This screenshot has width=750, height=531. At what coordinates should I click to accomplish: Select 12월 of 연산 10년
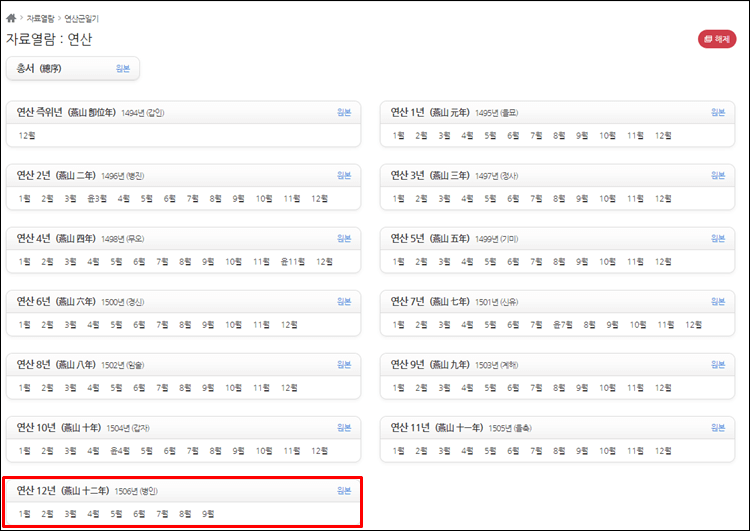coord(320,451)
